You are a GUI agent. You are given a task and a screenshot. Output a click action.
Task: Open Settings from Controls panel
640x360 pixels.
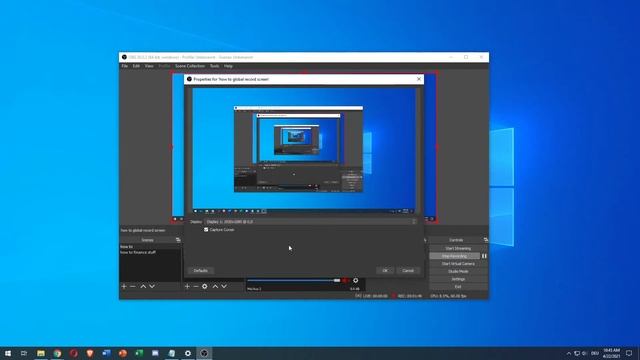[458, 279]
